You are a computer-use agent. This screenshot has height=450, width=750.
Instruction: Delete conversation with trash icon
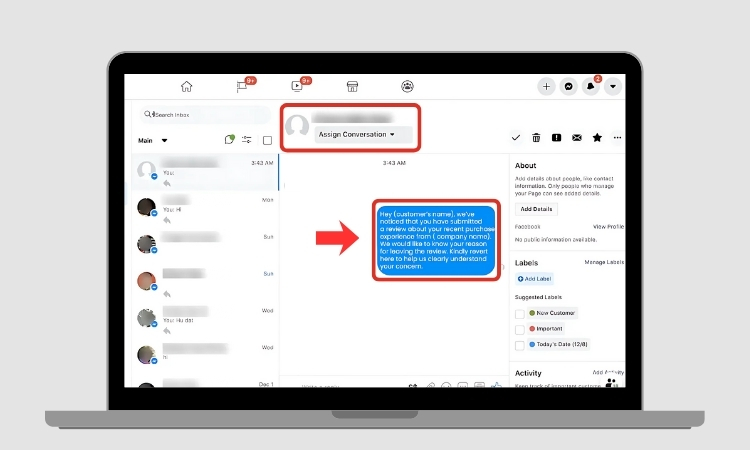[x=536, y=137]
